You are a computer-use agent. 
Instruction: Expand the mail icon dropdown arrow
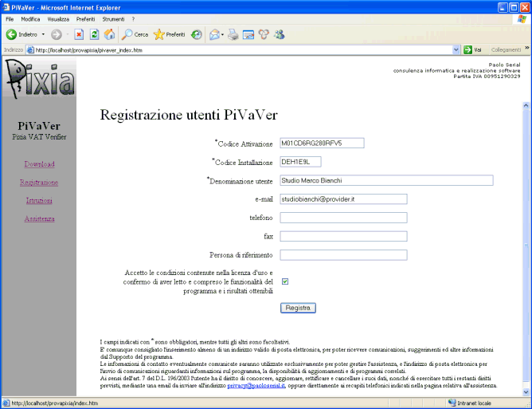pyautogui.click(x=222, y=34)
